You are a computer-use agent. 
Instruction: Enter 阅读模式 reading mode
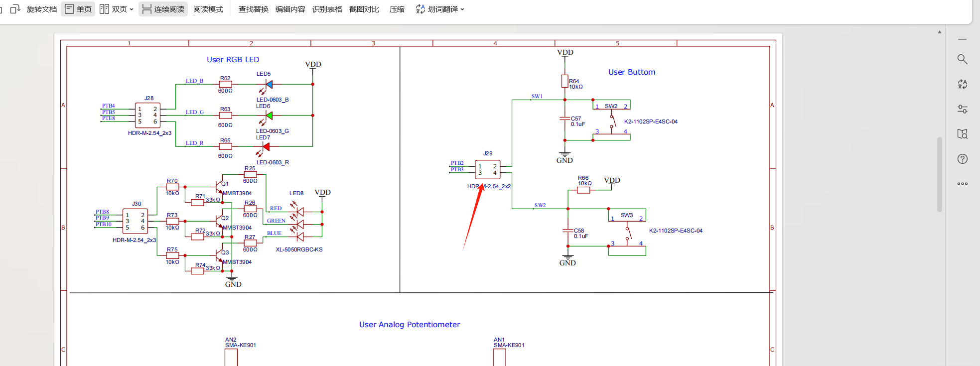[x=208, y=9]
